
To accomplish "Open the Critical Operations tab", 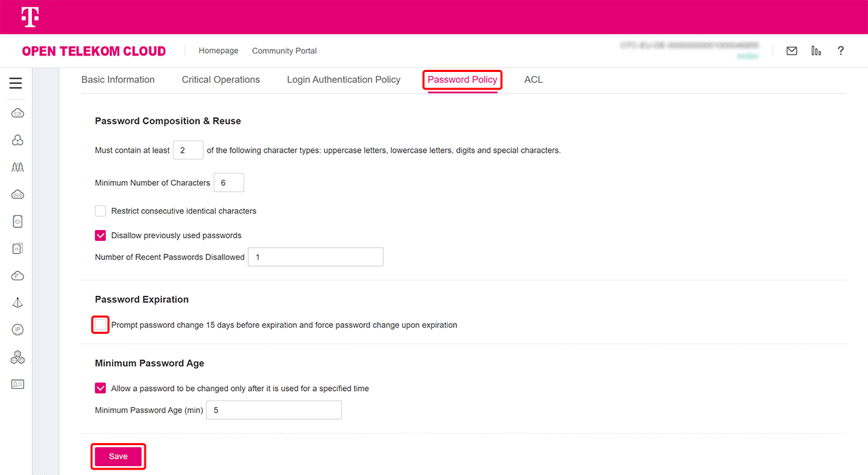I will [220, 79].
